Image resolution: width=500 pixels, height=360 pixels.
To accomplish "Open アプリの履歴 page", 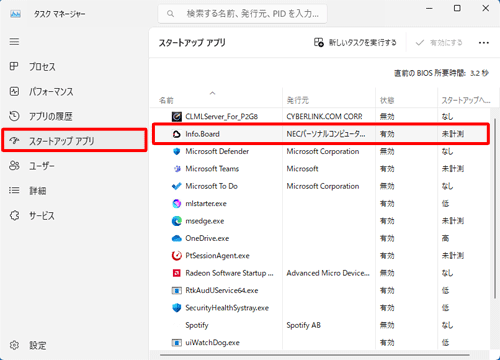I will [x=74, y=116].
